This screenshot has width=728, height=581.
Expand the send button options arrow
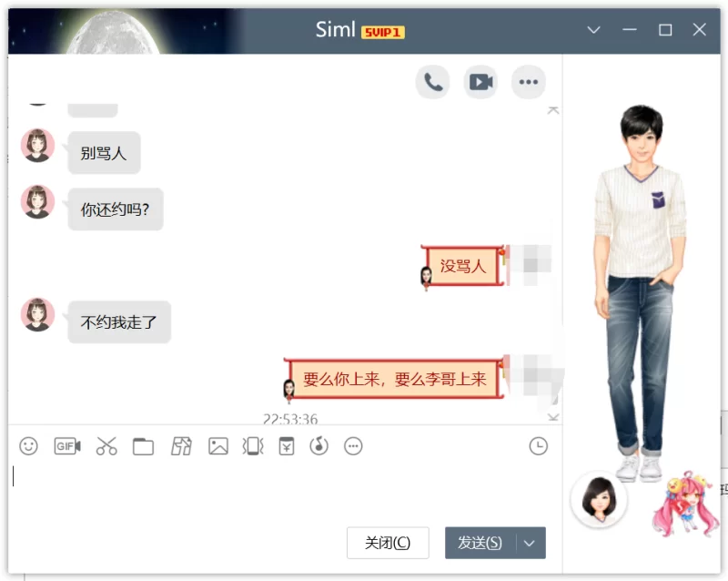click(x=531, y=543)
